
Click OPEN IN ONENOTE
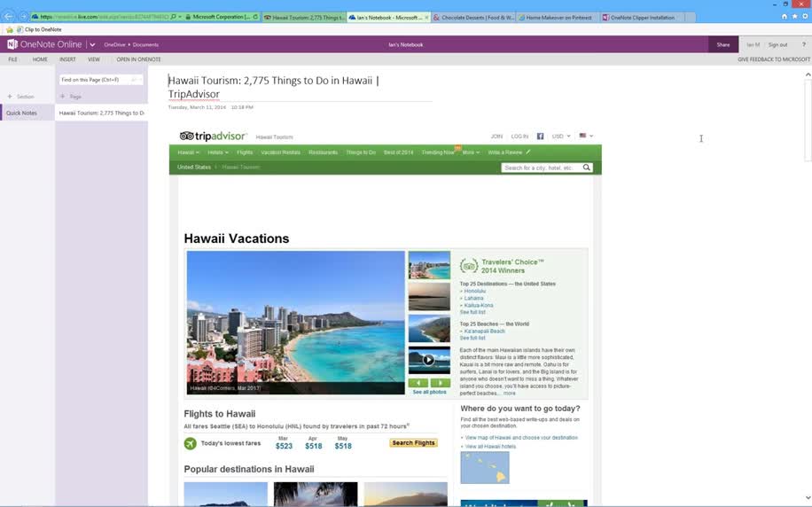pyautogui.click(x=138, y=59)
